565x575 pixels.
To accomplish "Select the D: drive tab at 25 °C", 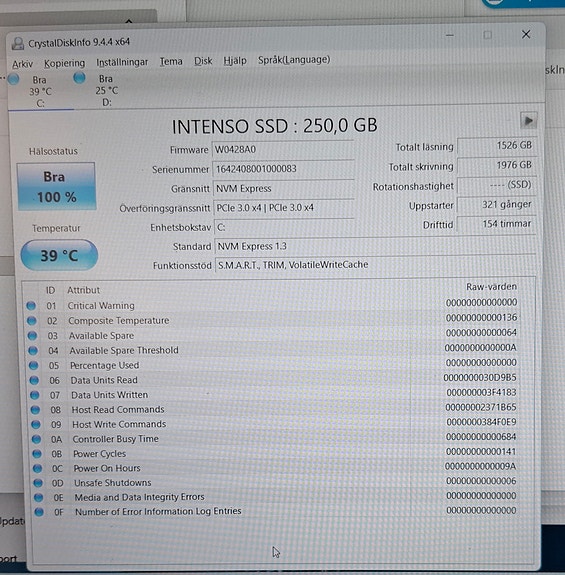I will click(x=106, y=91).
